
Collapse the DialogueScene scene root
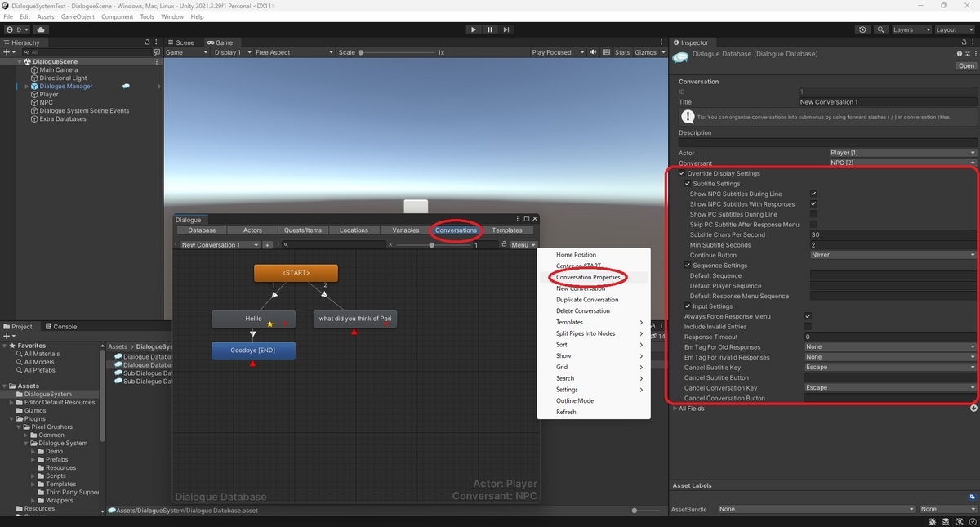(x=18, y=62)
